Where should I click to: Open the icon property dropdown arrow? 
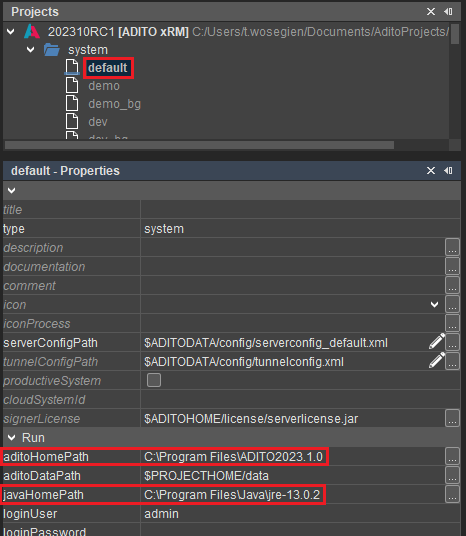[435, 304]
